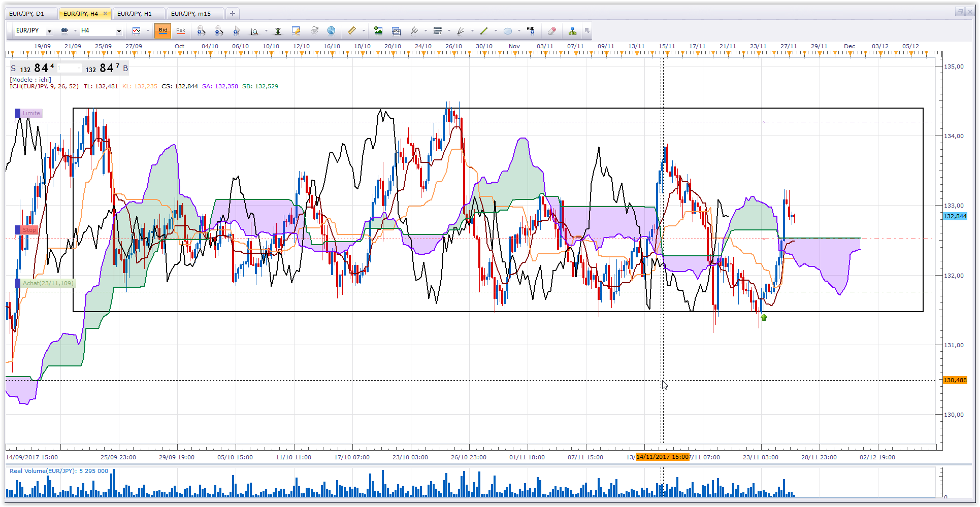
Task: Expand the trend line options arrow
Action: (496, 31)
